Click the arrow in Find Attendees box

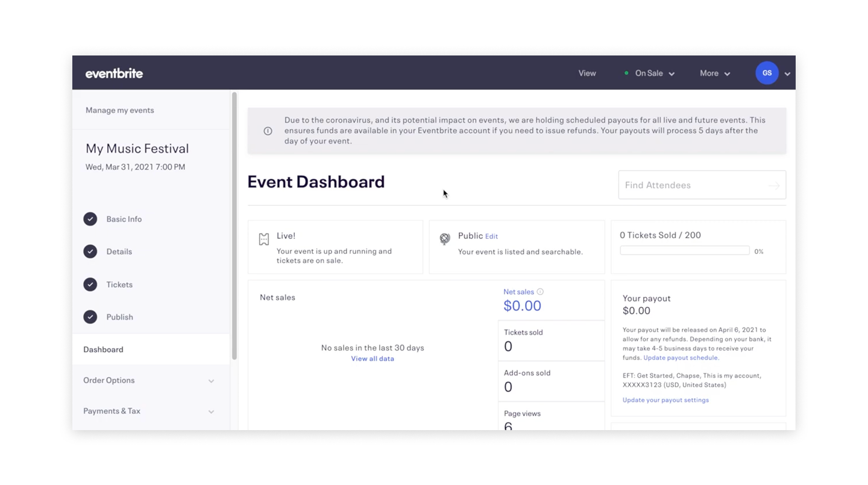coord(774,186)
